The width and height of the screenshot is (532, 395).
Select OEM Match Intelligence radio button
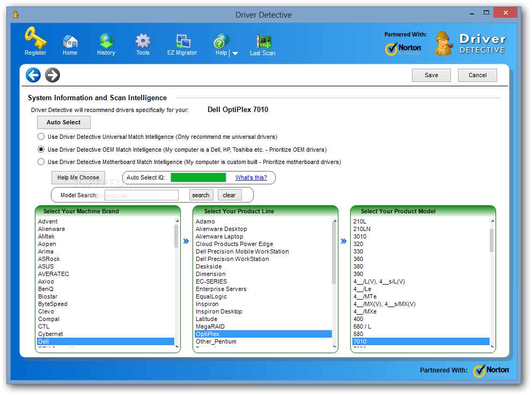[41, 150]
